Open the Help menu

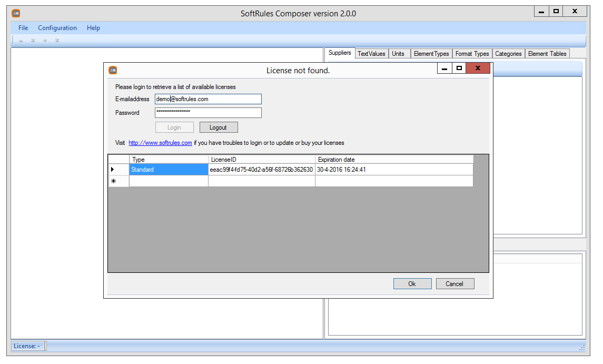[x=93, y=28]
